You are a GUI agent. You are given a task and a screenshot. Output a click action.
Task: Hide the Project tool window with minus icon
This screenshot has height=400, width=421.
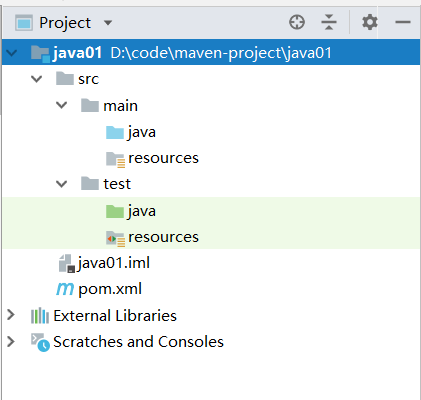click(x=403, y=23)
